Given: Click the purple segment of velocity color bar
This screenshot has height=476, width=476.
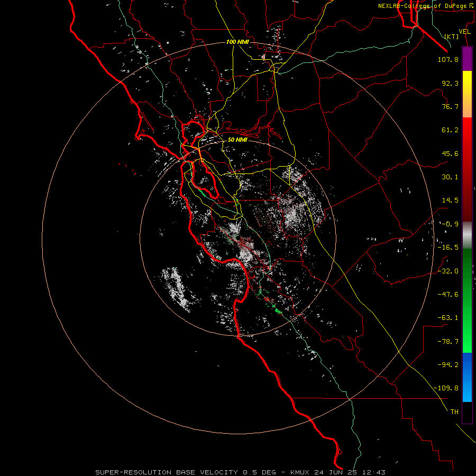Looking at the screenshot, I should (x=467, y=59).
